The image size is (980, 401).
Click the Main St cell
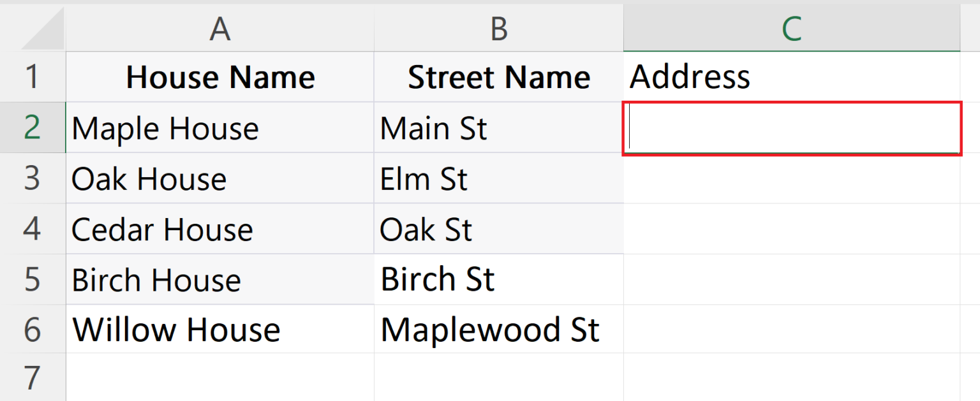point(498,128)
